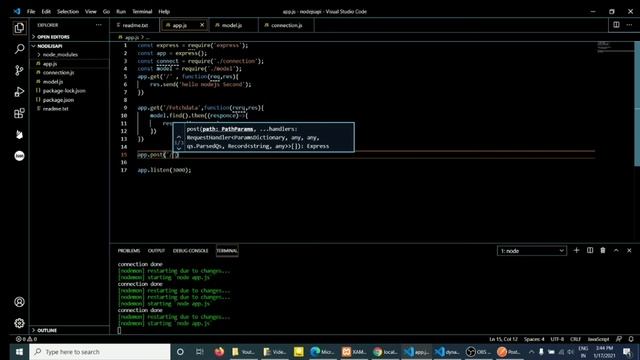Open the Help menu
The image size is (640, 360).
(164, 11)
